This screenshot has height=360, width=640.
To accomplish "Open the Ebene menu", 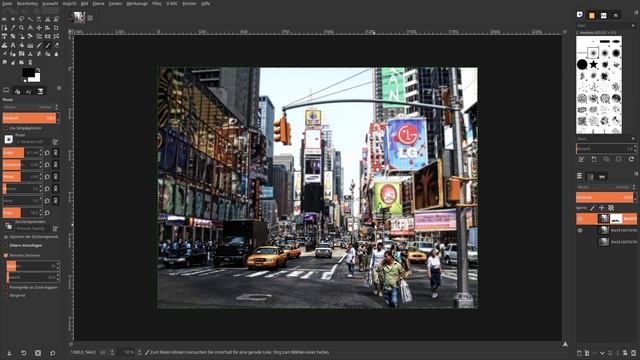I will tap(98, 3).
